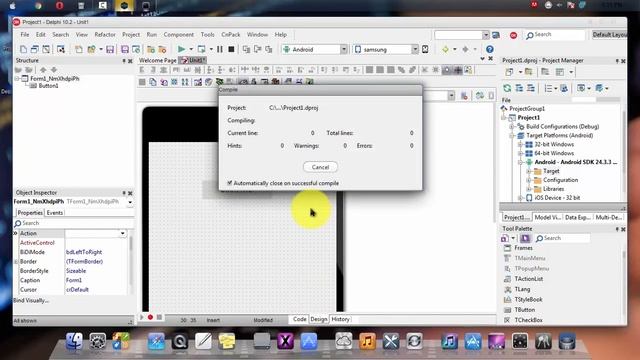
Task: Switch to the Events tab in Object Inspector
Action: pos(55,213)
